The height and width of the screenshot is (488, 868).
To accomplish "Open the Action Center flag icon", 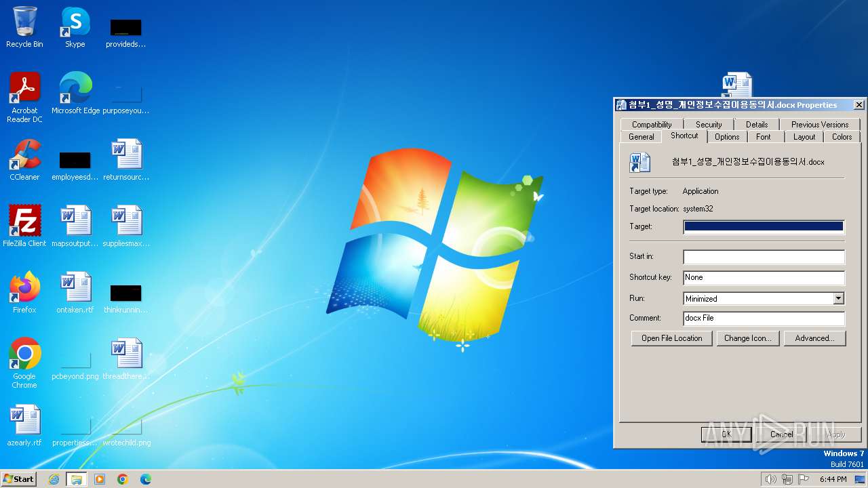I will (804, 479).
